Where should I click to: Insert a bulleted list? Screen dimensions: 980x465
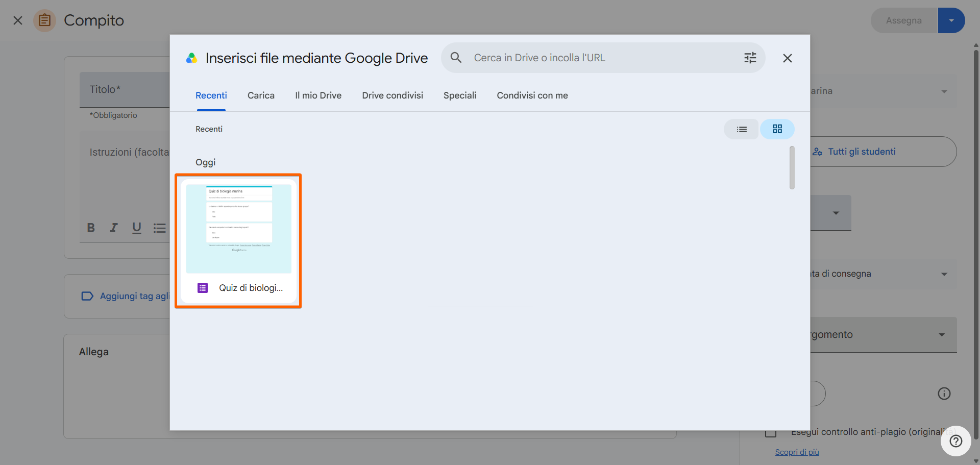159,228
